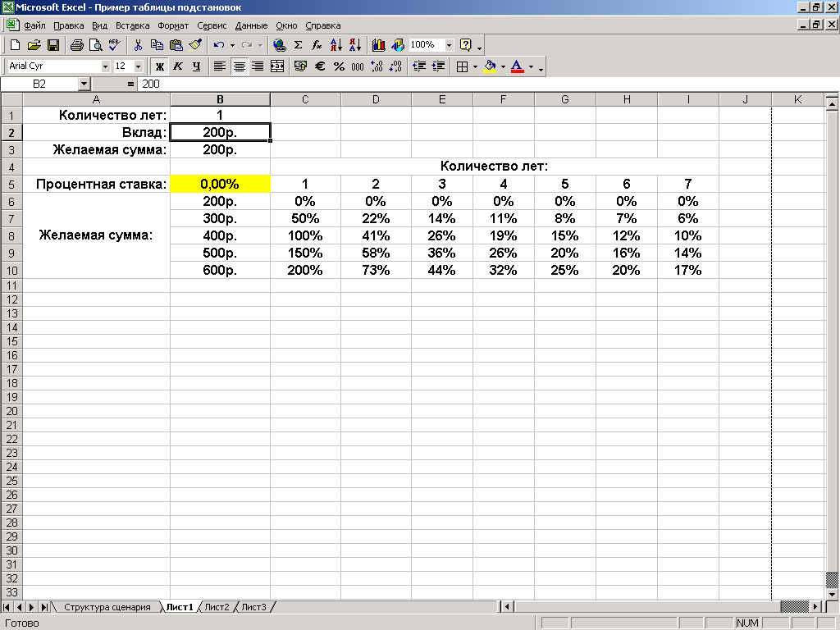Create a new workbook with the New icon

tap(15, 45)
